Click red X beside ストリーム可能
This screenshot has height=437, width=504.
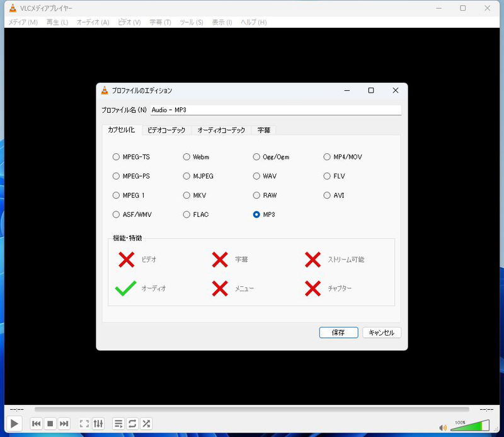312,260
